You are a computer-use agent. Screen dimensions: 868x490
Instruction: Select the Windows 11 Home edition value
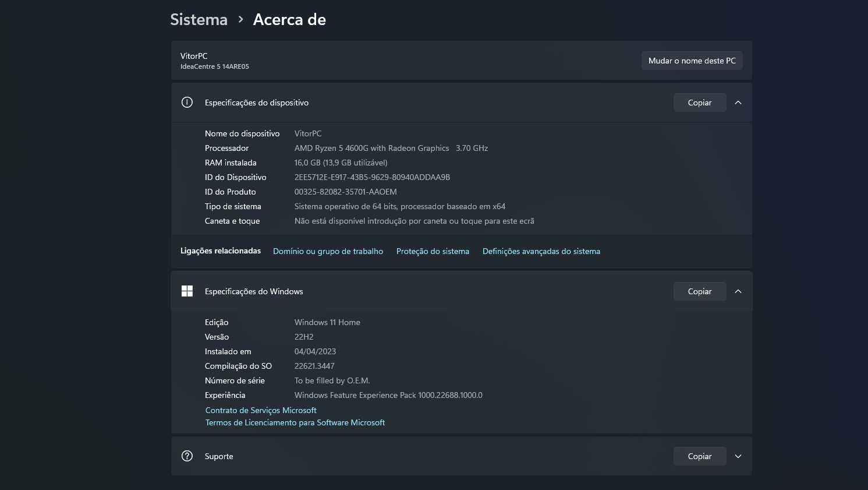point(327,322)
